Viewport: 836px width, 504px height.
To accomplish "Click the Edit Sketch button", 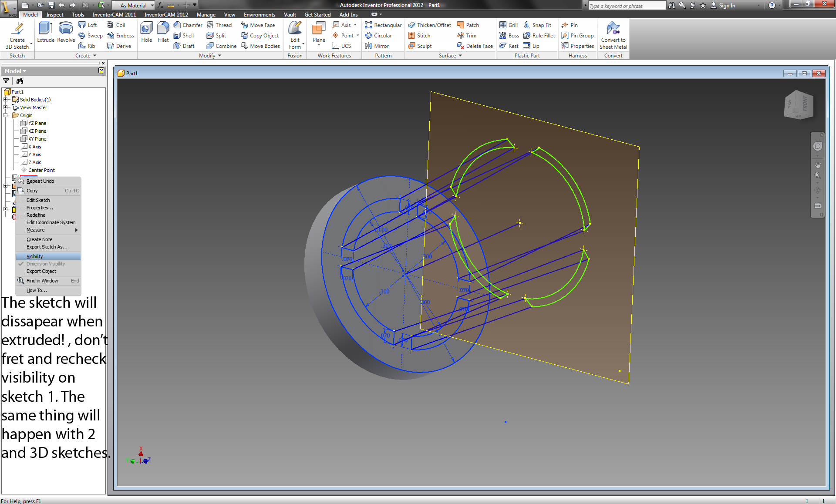I will coord(38,199).
